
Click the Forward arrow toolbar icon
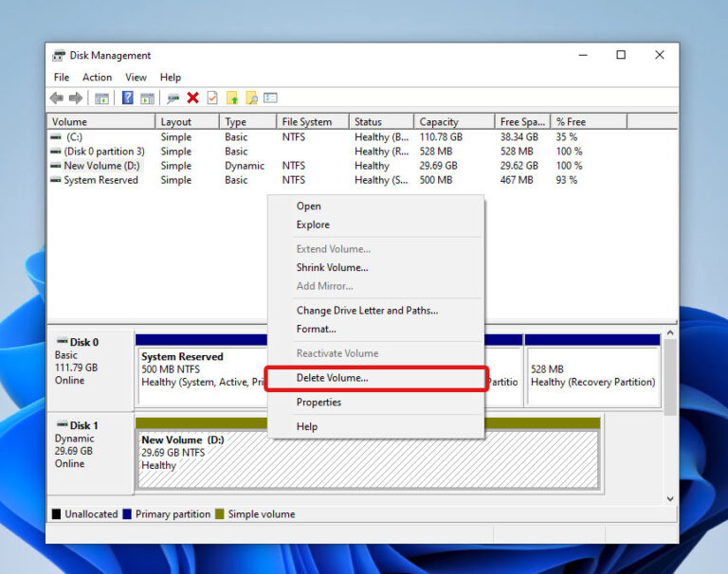pyautogui.click(x=76, y=99)
